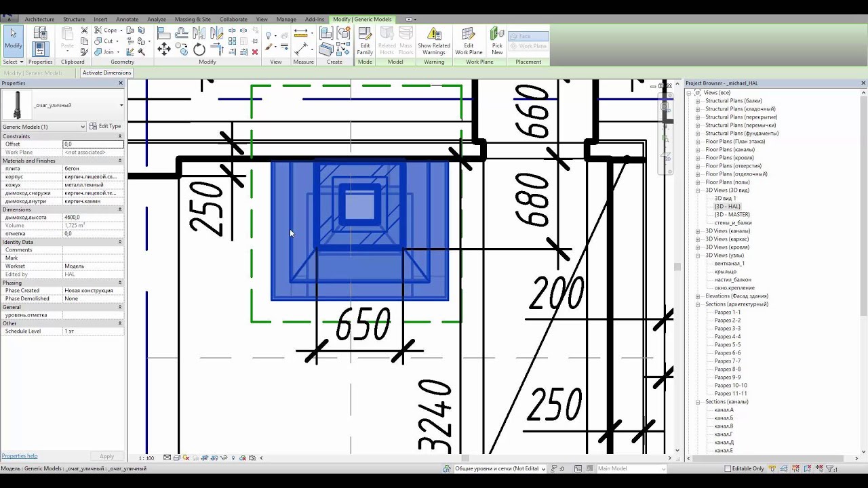Select the Offset tool
Viewport: 868px width, 488px height.
coord(182,33)
